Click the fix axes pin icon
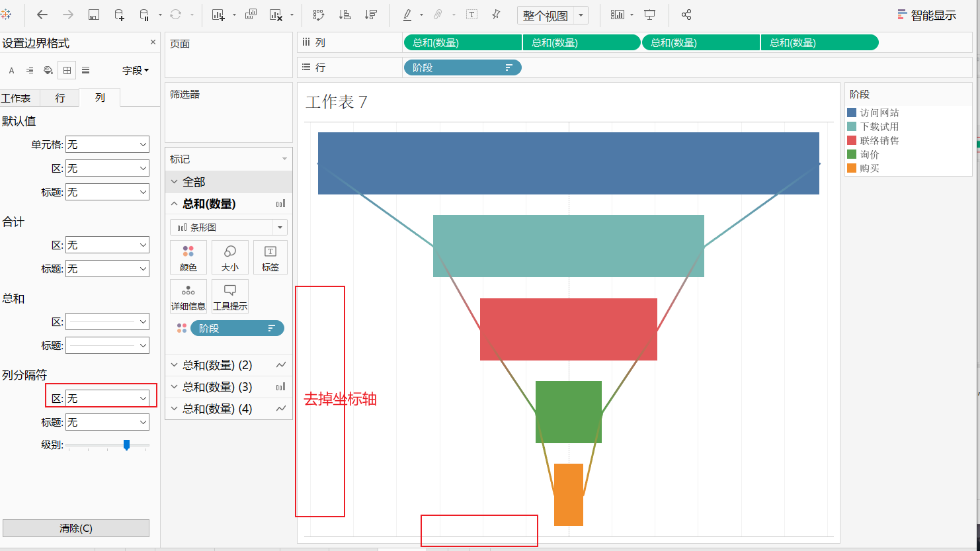The image size is (980, 551). pyautogui.click(x=496, y=15)
